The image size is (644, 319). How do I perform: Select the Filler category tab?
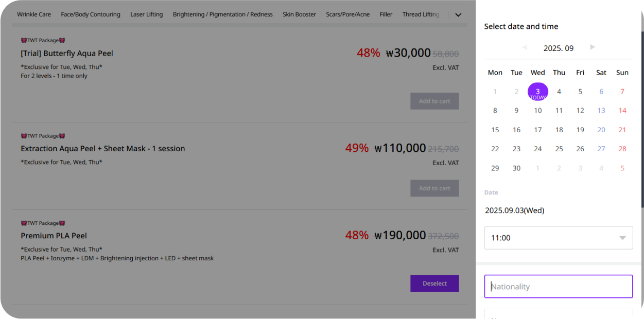[386, 14]
